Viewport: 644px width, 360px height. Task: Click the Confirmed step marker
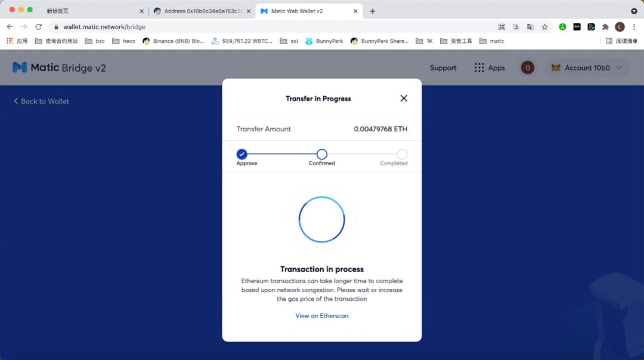tap(321, 154)
